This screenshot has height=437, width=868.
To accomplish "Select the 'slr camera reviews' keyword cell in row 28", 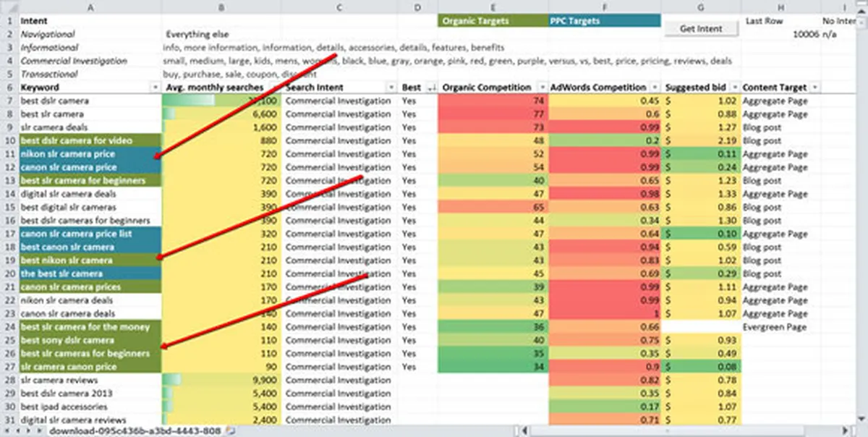I will coord(90,380).
